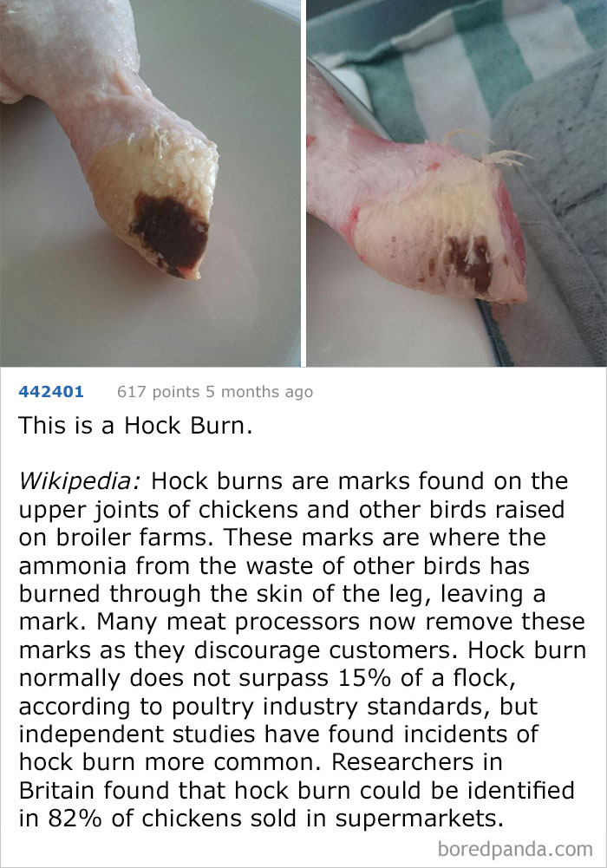Click the 617 points score text
Viewport: 607px width, 868px height.
pyautogui.click(x=158, y=392)
